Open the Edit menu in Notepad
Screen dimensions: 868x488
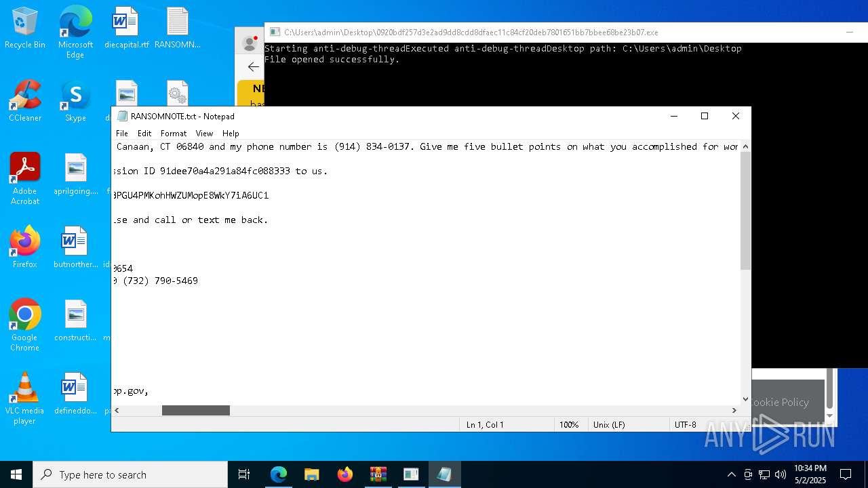tap(144, 134)
